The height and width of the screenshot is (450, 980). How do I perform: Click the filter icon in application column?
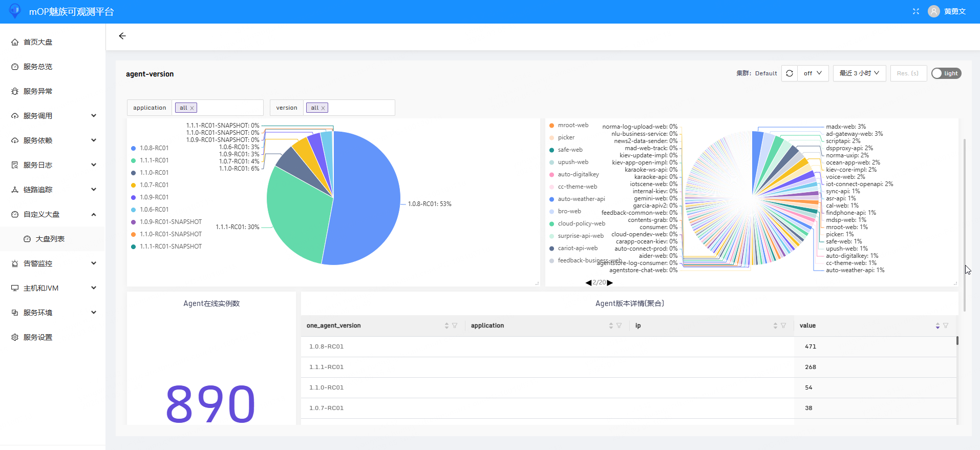619,326
